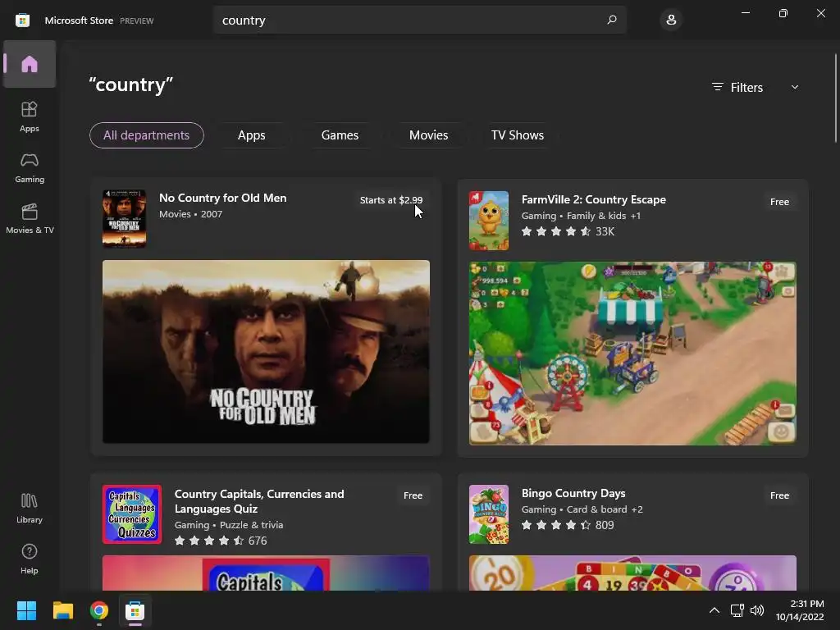Click the Capitals quiz preview image
Image resolution: width=840 pixels, height=630 pixels.
click(266, 573)
